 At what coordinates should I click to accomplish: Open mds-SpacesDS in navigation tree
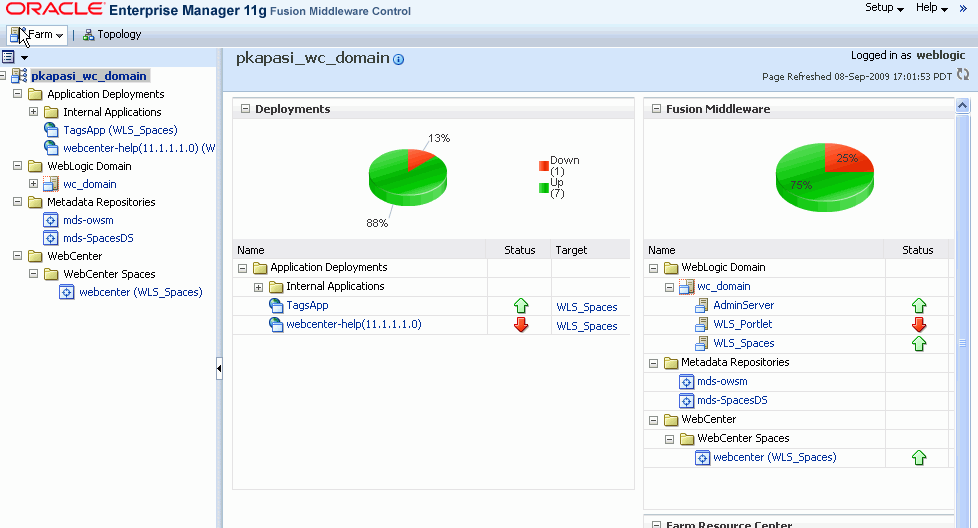point(99,238)
